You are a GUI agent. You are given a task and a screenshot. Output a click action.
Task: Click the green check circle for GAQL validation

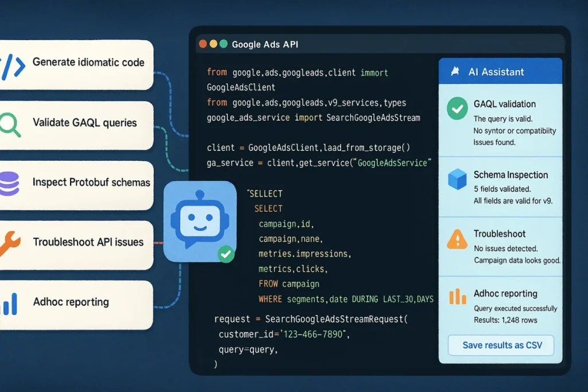coord(457,108)
